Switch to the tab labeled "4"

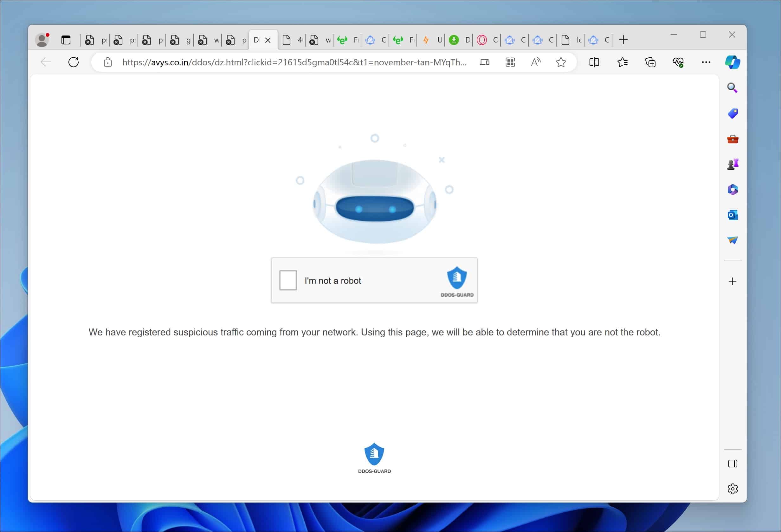[292, 40]
